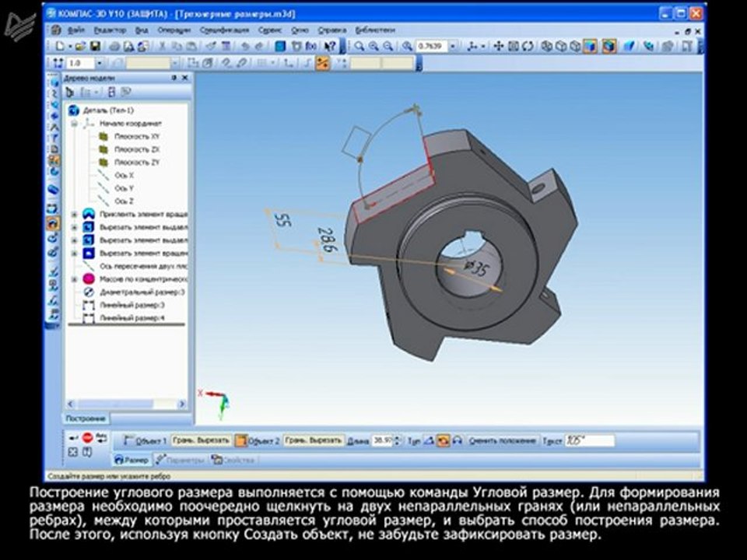The width and height of the screenshot is (747, 560).
Task: Pin the Дерево модели panel
Action: point(174,78)
